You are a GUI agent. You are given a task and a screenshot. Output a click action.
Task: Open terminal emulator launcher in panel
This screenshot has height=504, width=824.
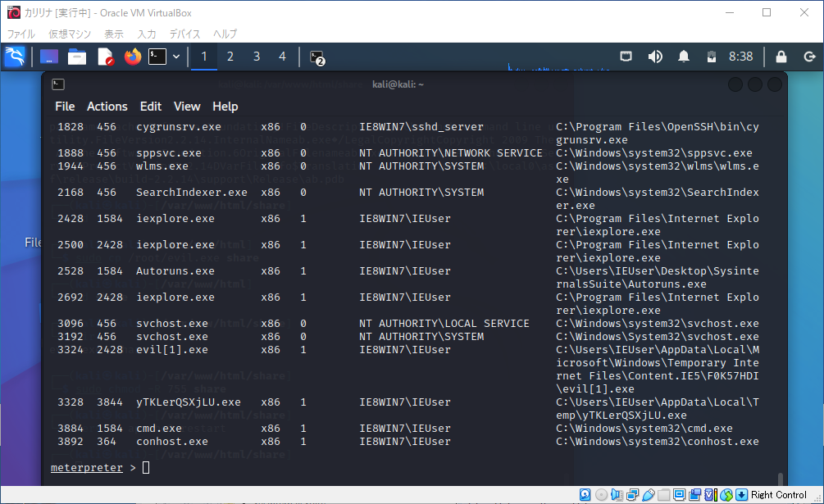157,57
